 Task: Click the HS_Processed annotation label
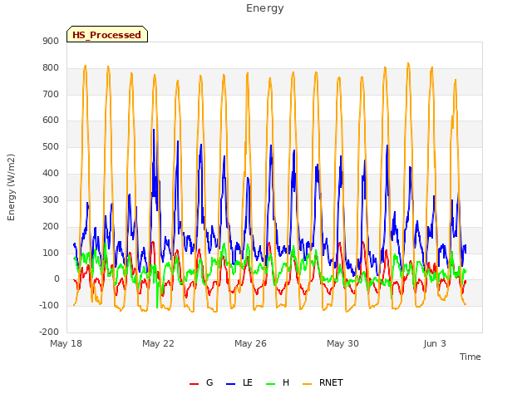coord(107,34)
